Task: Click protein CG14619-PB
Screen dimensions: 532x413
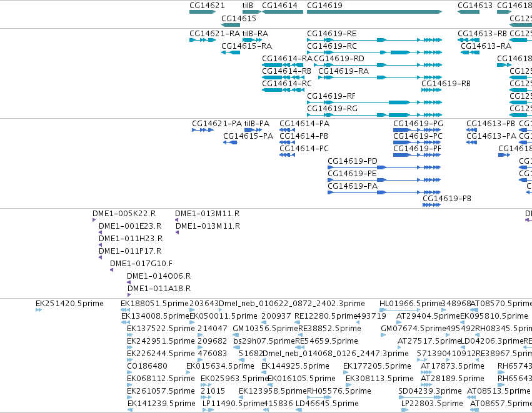Action: point(431,205)
